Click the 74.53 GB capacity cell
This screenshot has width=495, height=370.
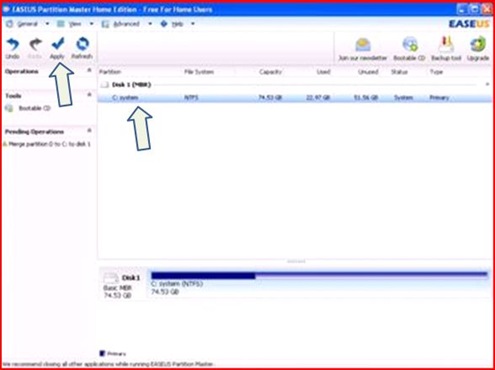coord(270,98)
